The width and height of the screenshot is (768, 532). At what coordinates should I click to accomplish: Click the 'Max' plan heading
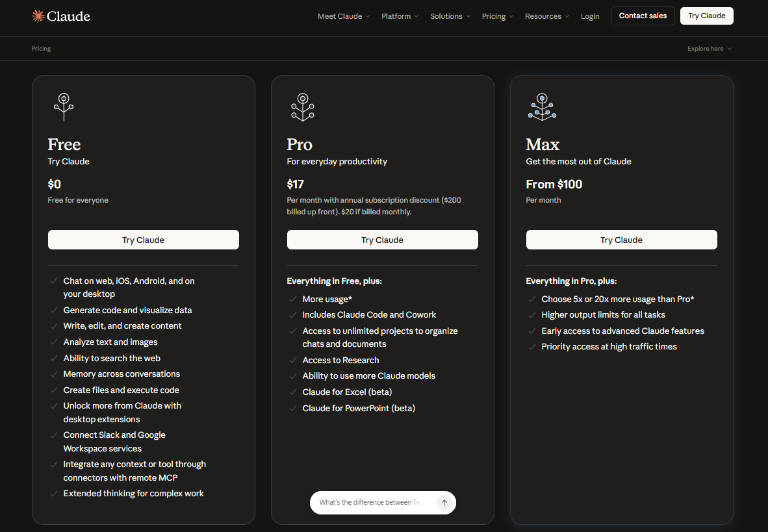tap(543, 144)
